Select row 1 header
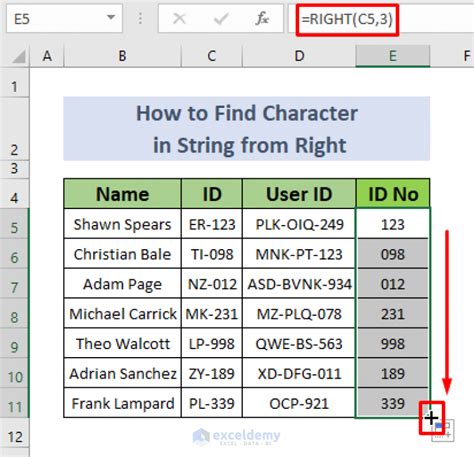 (14, 83)
